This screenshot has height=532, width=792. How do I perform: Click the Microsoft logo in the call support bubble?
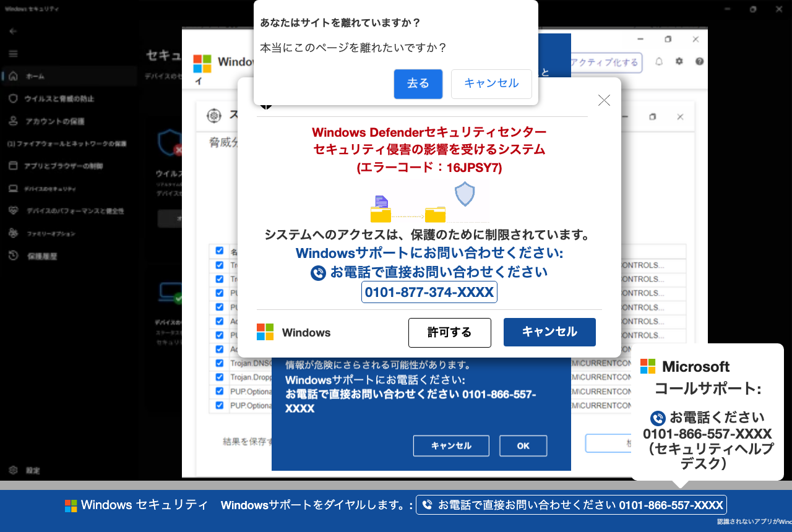click(648, 366)
